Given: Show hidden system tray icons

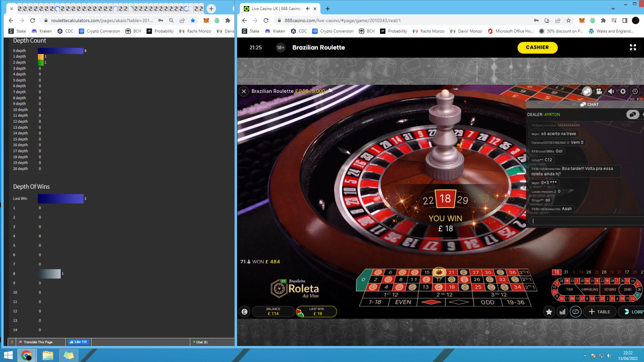Looking at the screenshot, I should pyautogui.click(x=585, y=356).
